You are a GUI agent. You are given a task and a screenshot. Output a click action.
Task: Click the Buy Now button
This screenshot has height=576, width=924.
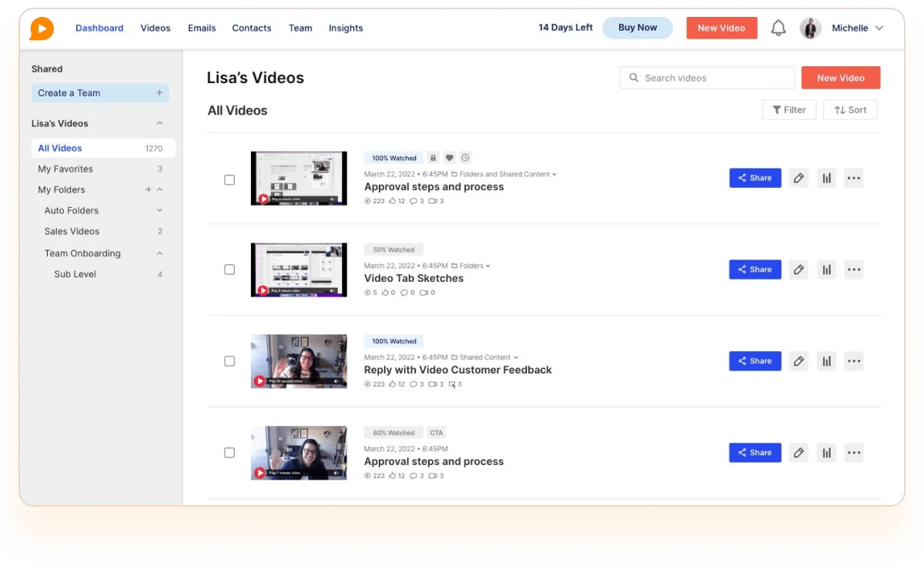pos(638,27)
